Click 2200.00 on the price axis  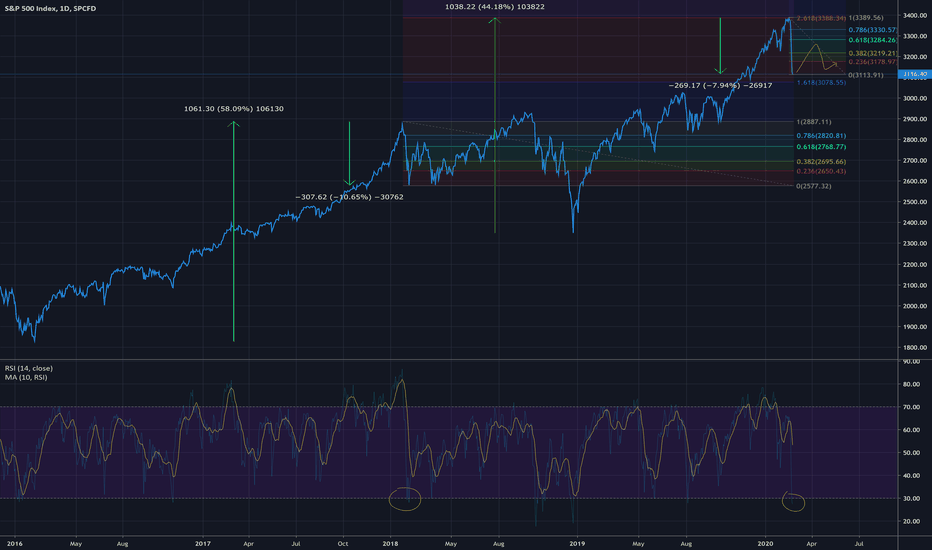[x=915, y=265]
